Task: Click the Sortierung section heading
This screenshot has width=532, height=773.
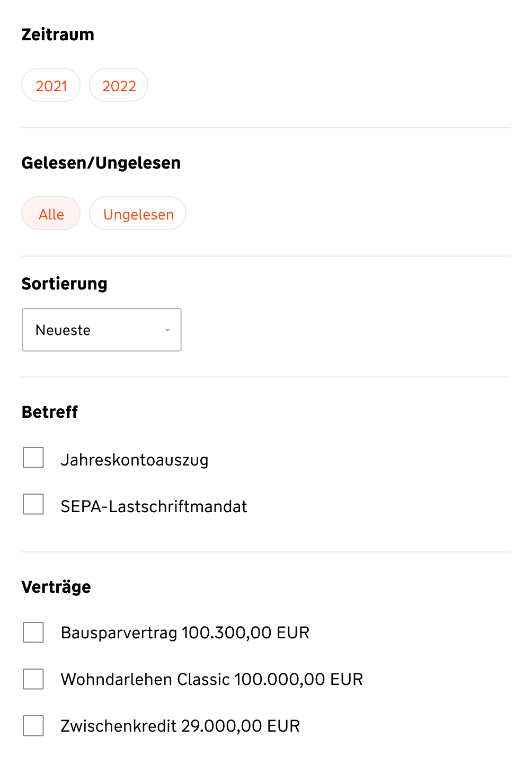Action: pos(64,284)
